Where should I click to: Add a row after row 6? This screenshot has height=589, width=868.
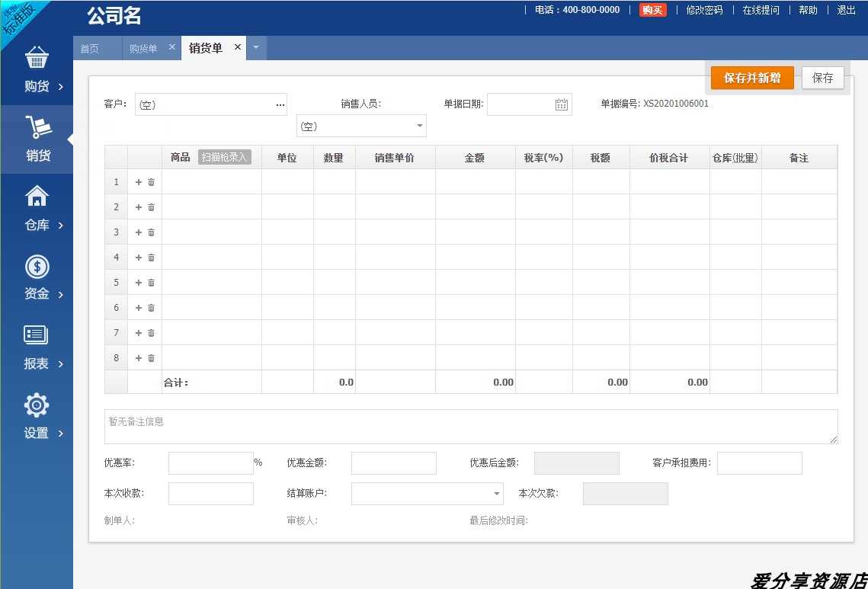pyautogui.click(x=139, y=308)
